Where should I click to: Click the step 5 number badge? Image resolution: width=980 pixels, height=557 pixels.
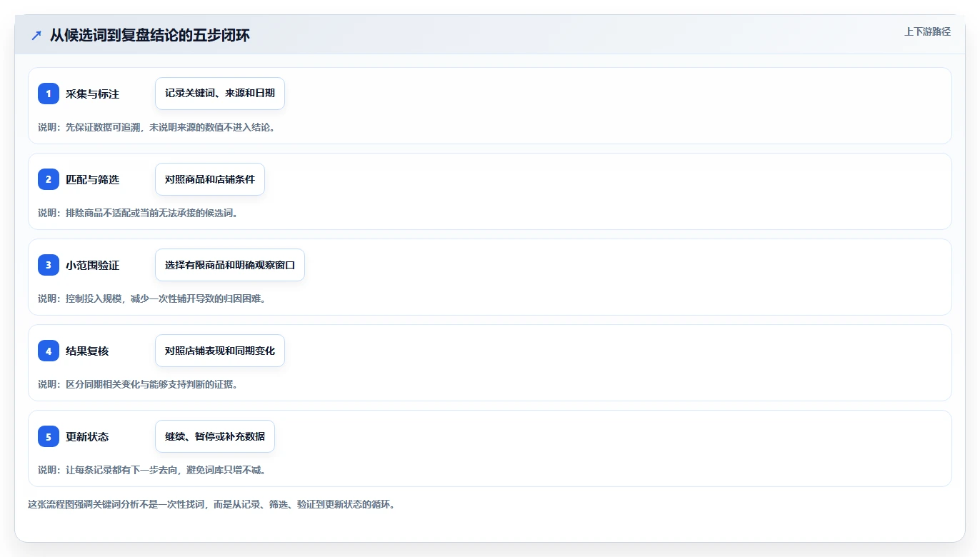49,436
